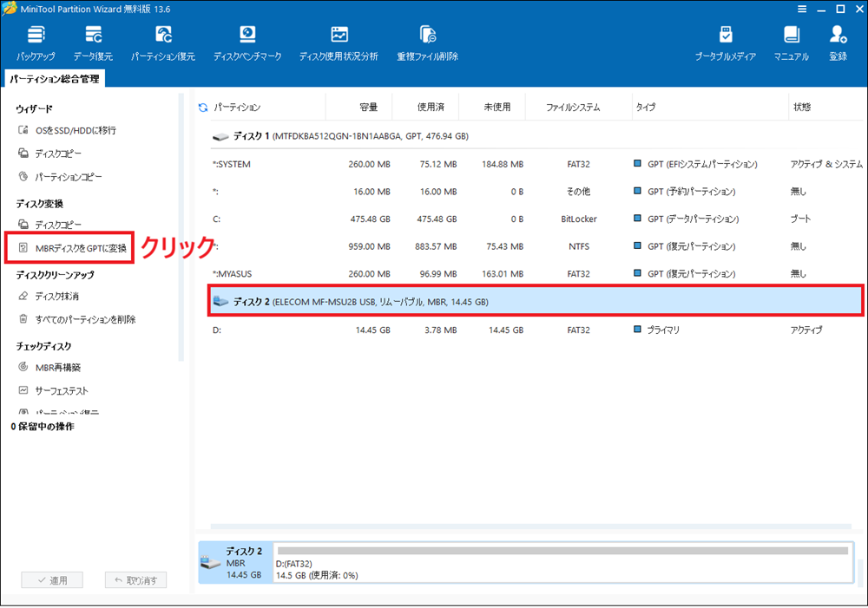Select the *:MYASUS partition row
Image resolution: width=868 pixels, height=608 pixels.
[536, 274]
